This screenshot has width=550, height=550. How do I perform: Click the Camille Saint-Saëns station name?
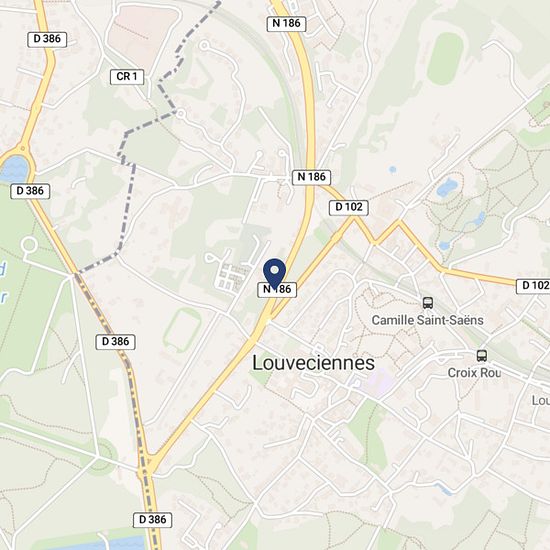tap(427, 320)
